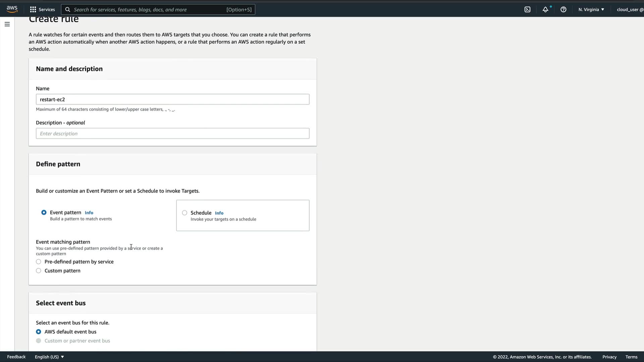Open the help question mark icon
This screenshot has height=362, width=644.
[563, 9]
